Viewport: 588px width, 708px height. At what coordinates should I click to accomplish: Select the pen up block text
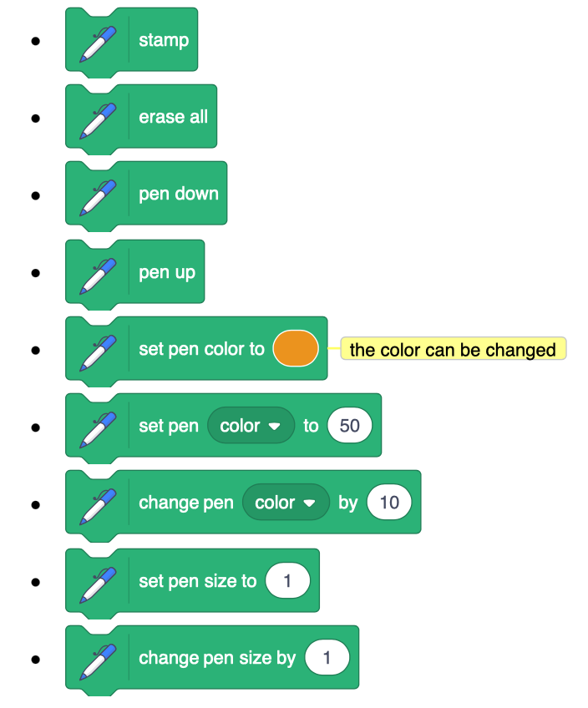167,273
